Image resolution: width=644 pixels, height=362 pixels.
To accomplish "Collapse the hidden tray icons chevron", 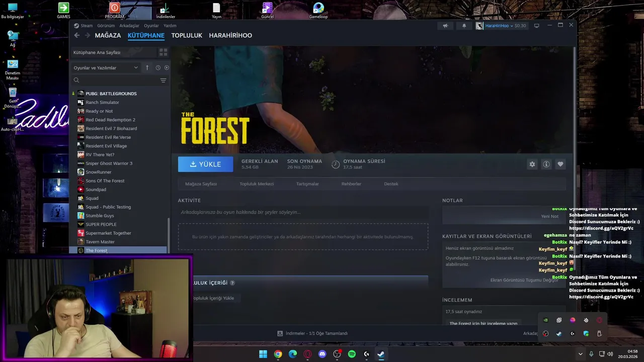I will (580, 354).
